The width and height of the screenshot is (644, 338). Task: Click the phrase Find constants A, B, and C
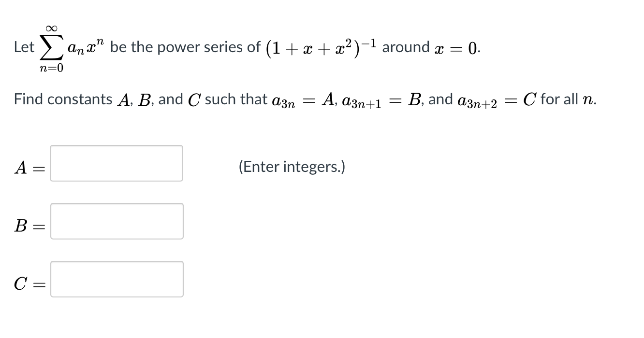point(106,99)
